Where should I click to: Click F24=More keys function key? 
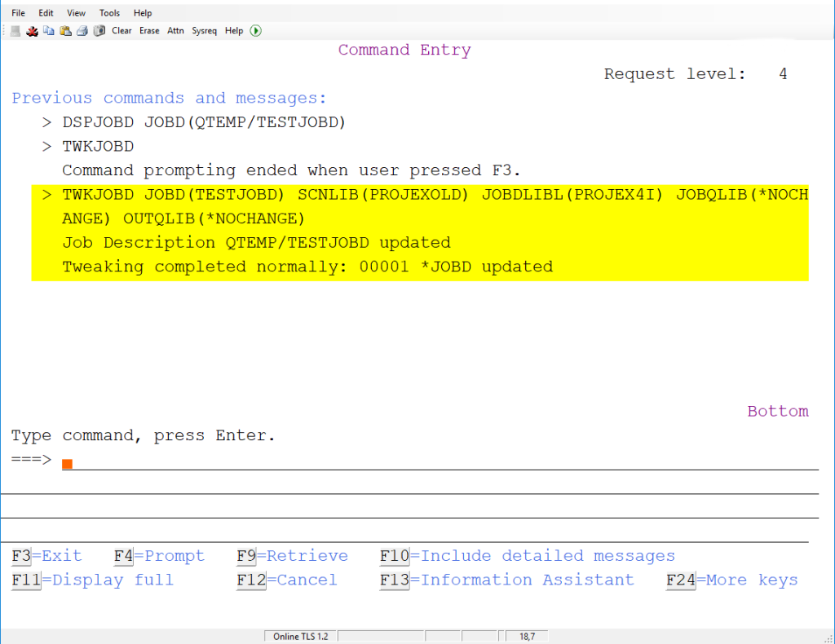[732, 580]
